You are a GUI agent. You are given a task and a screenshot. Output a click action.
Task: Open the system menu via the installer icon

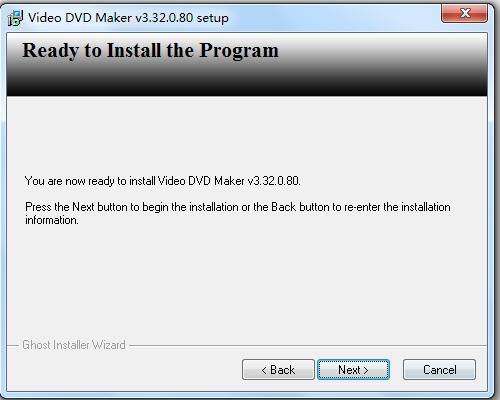point(15,18)
